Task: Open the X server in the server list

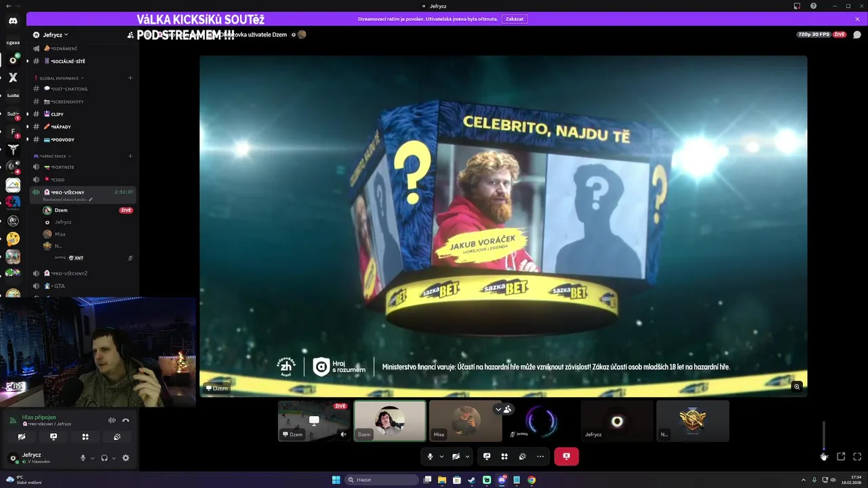Action: 13,78
